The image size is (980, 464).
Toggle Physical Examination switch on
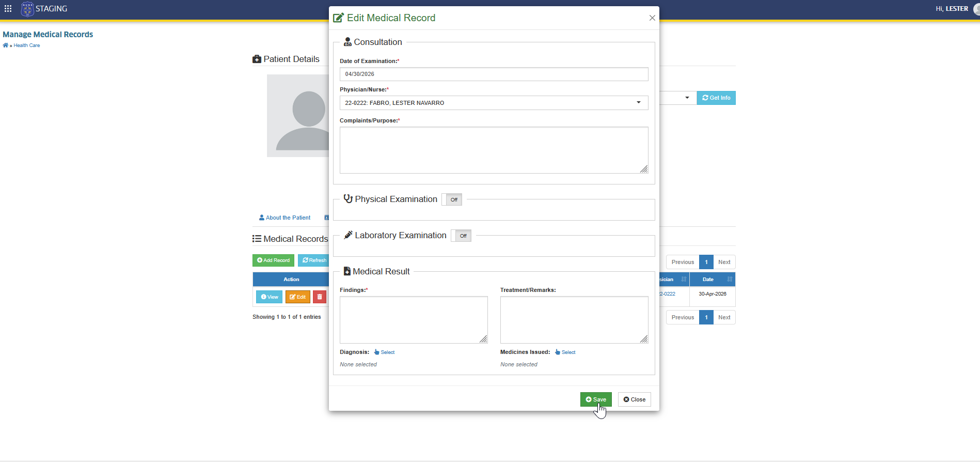tap(452, 199)
